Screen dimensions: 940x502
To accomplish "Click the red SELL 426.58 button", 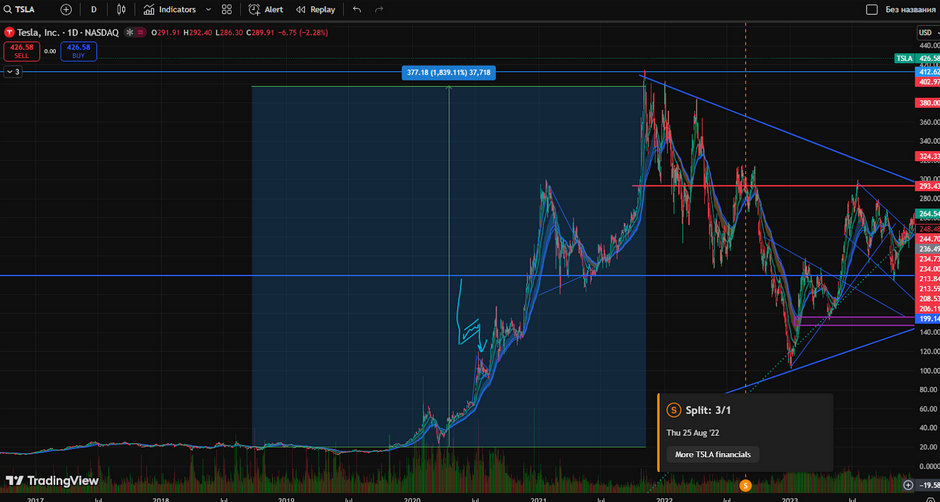I will tap(21, 50).
